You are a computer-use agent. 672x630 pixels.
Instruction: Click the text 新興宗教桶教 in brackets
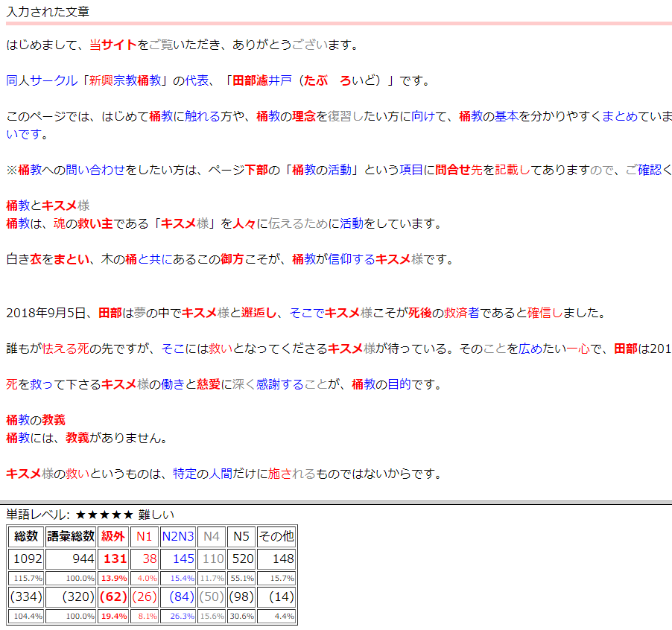click(x=125, y=80)
